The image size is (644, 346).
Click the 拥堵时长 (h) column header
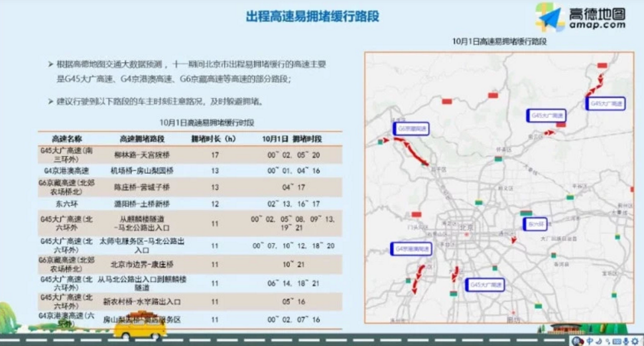point(214,139)
